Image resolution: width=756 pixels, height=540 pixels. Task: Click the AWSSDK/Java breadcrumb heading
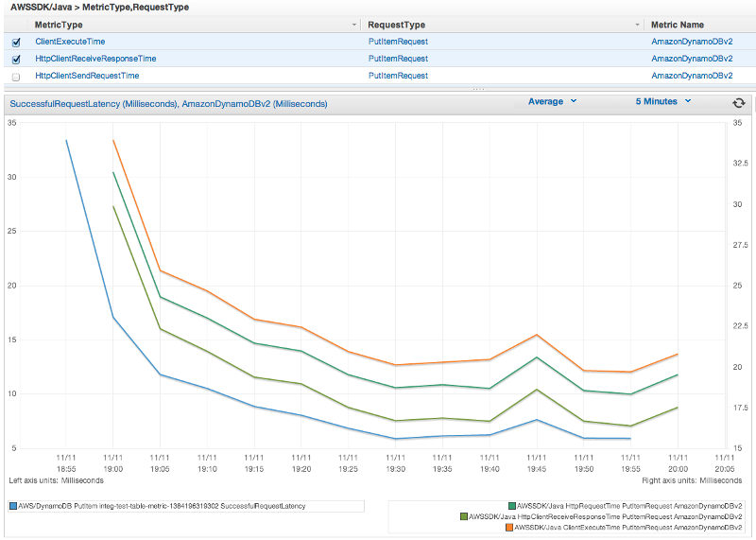(42, 7)
